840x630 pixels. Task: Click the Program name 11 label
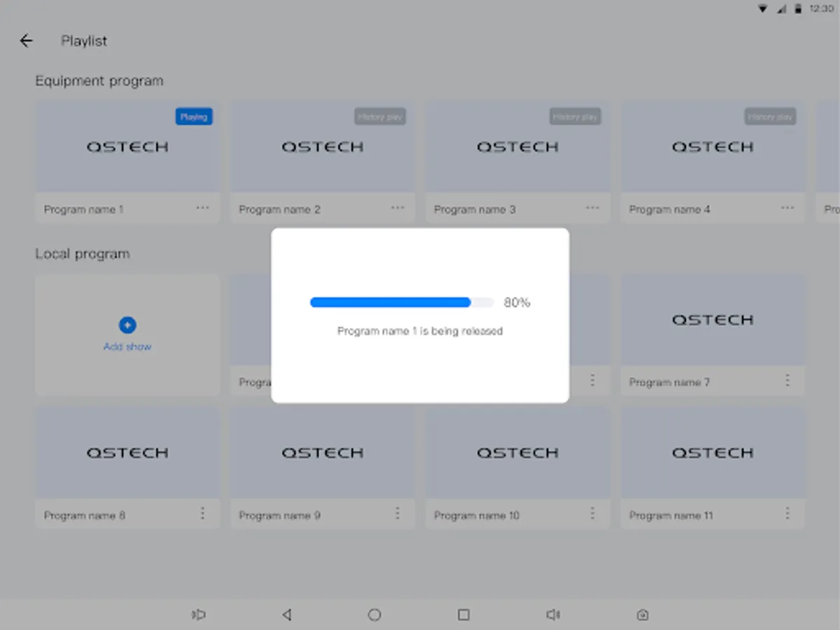pos(671,515)
